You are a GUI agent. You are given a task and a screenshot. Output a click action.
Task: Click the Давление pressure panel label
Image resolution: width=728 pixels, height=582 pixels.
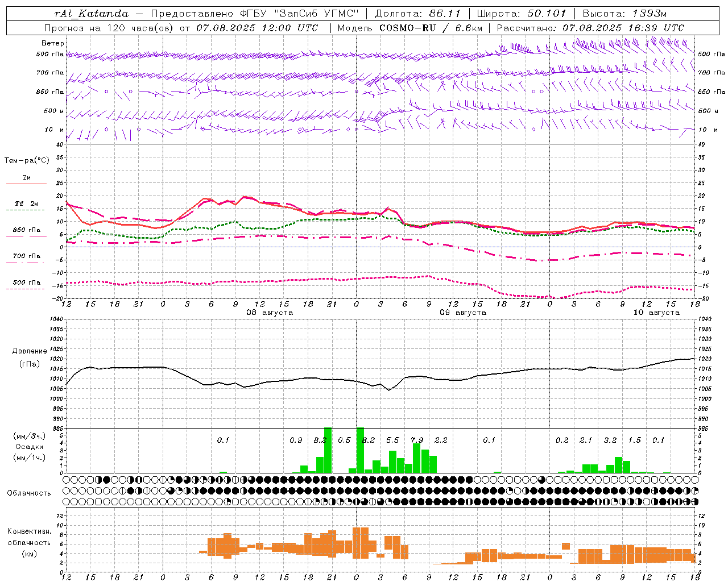(30, 351)
